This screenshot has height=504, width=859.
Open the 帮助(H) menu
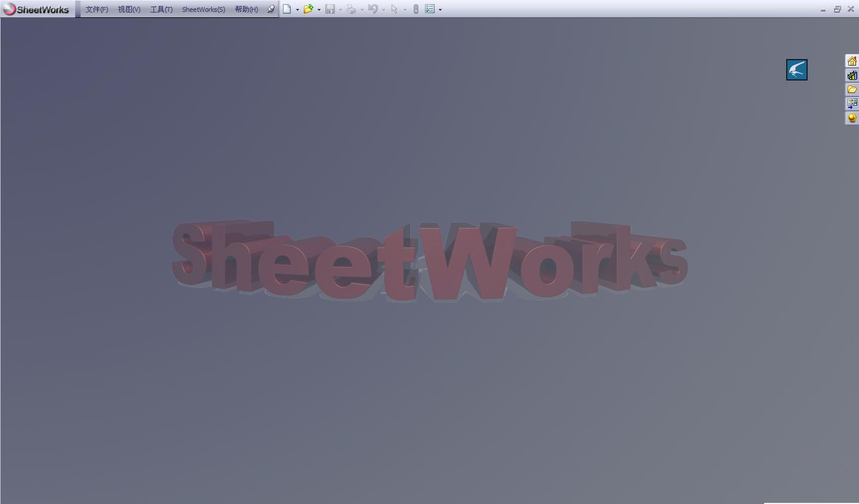[246, 9]
